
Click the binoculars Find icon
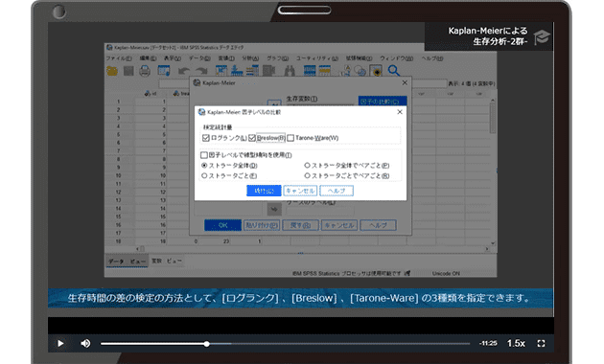(x=290, y=71)
